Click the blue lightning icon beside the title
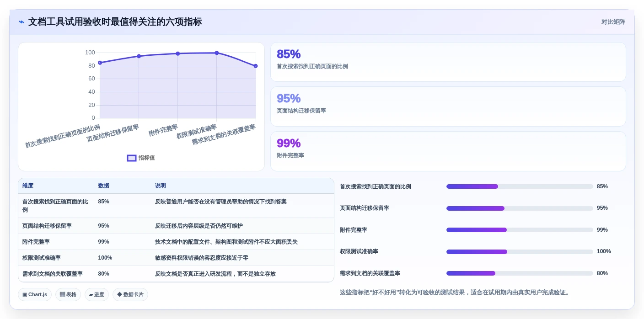The height and width of the screenshot is (319, 644). coord(21,22)
